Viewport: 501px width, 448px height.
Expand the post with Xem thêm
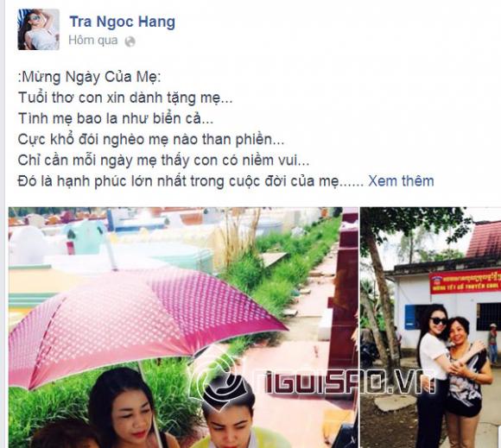[x=401, y=181]
